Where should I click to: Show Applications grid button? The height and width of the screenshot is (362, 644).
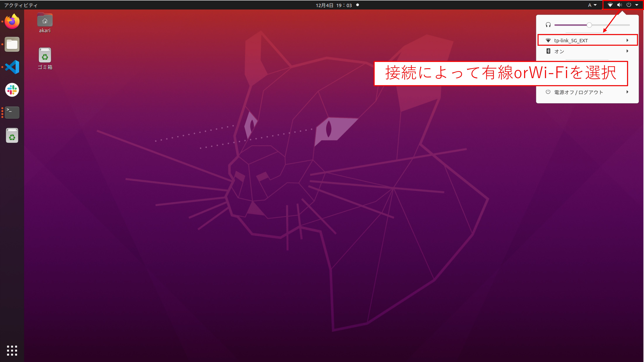[x=12, y=350]
